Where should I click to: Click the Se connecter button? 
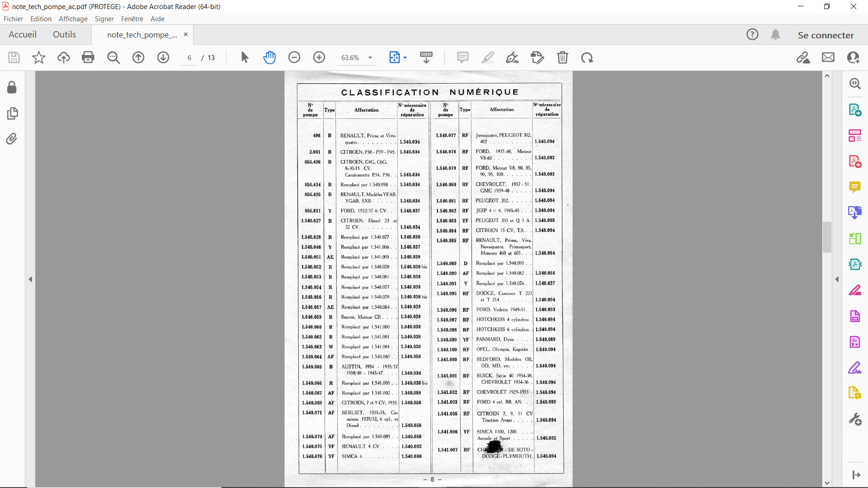826,35
